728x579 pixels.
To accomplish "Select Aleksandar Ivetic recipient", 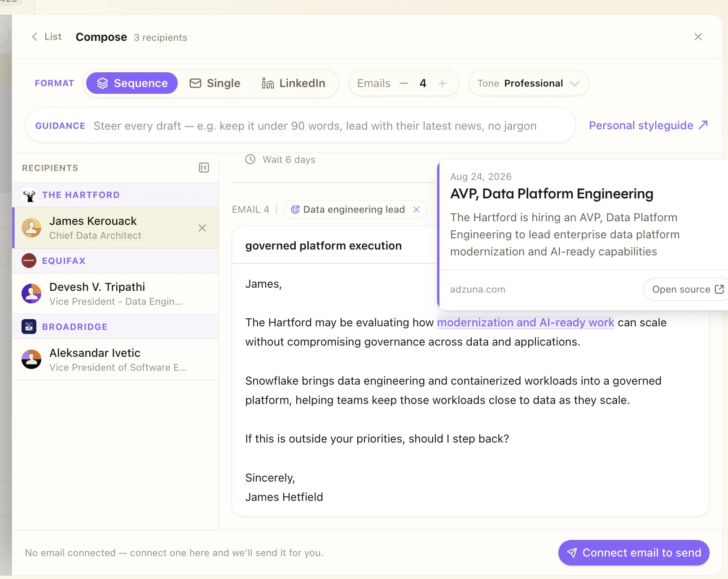I will pyautogui.click(x=115, y=360).
